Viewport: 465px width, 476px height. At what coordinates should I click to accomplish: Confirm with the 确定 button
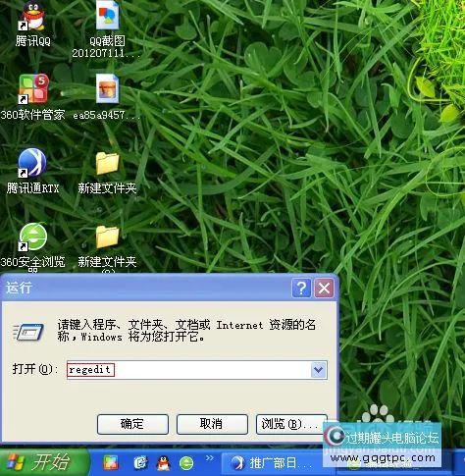pyautogui.click(x=132, y=424)
